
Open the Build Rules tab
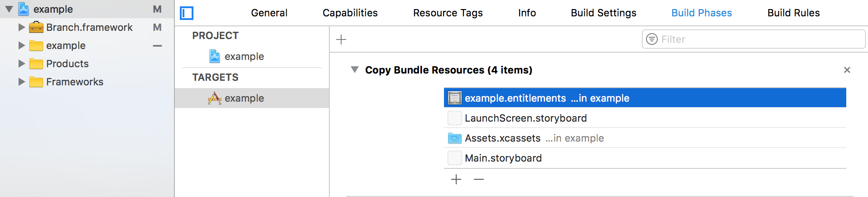coord(794,13)
